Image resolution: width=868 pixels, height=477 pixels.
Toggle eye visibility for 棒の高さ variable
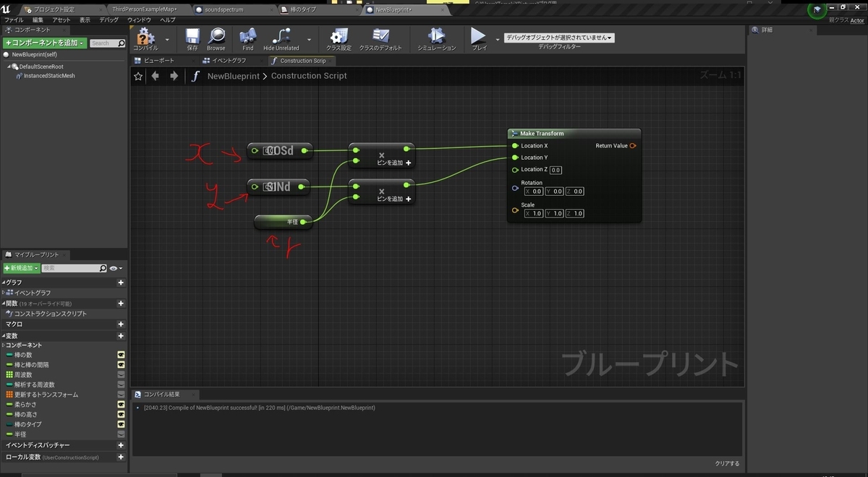click(121, 415)
